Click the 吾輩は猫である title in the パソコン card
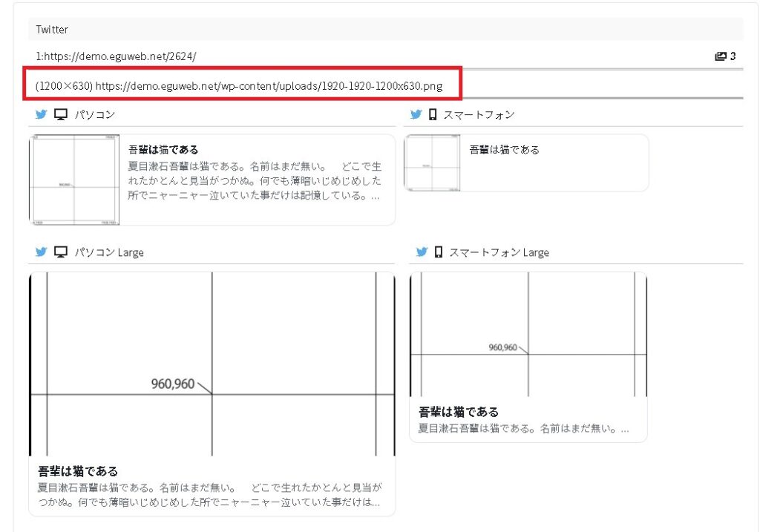The height and width of the screenshot is (532, 760). (x=163, y=150)
